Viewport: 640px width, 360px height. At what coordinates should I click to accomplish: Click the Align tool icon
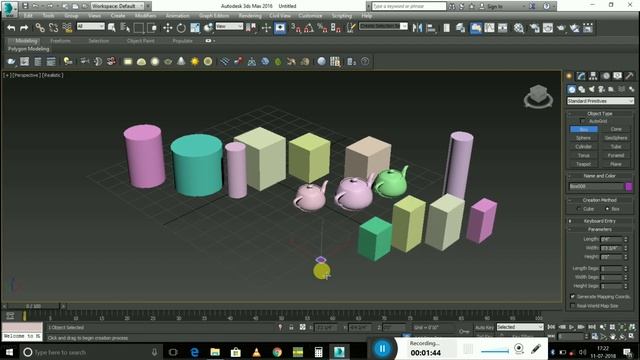point(430,28)
